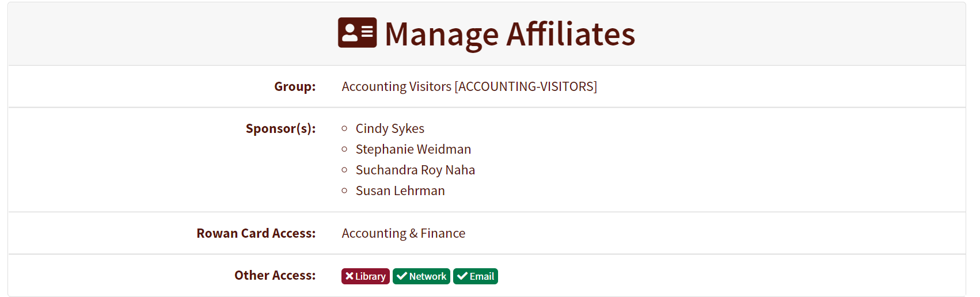Click the Accounting & Finance card access value
The width and height of the screenshot is (980, 297).
[x=403, y=233]
